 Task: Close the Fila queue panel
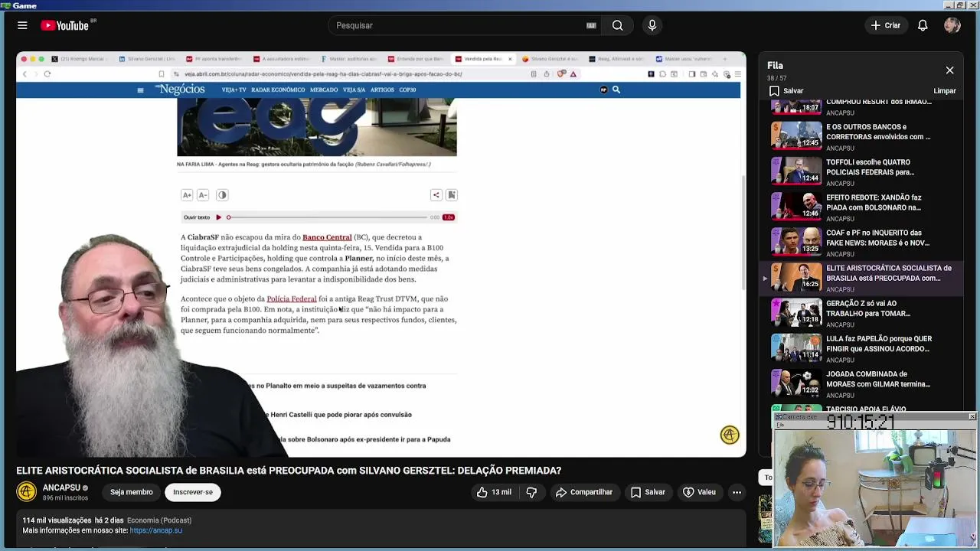(x=949, y=70)
